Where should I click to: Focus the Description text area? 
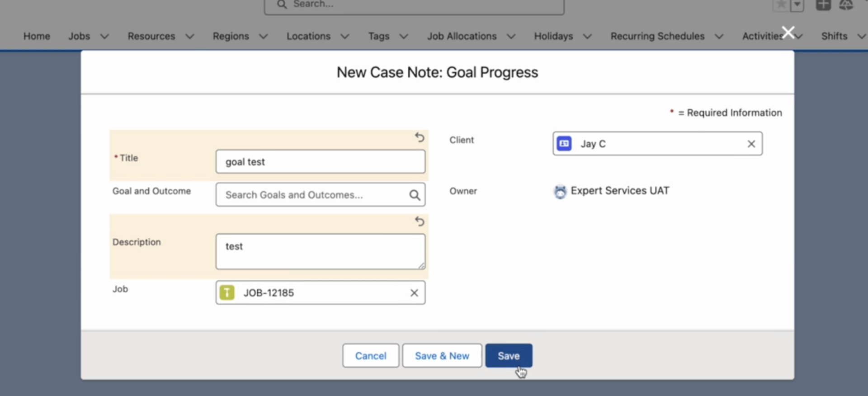point(321,251)
